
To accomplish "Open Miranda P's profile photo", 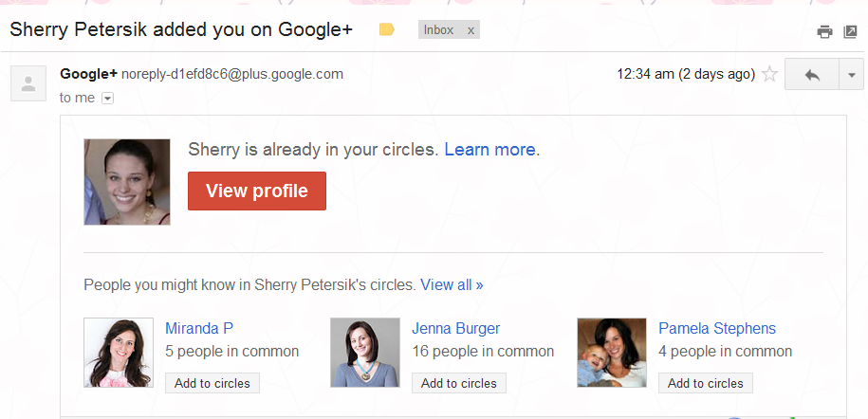I will (x=119, y=353).
